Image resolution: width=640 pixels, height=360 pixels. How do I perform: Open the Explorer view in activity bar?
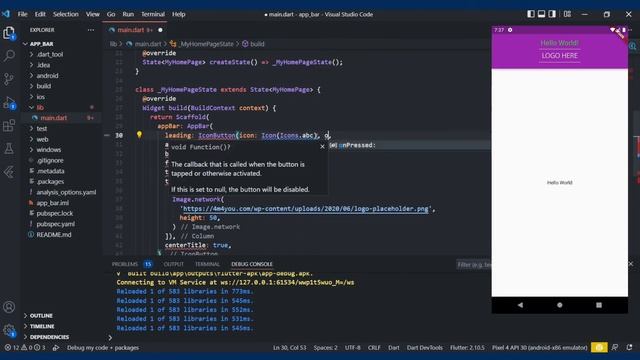pyautogui.click(x=9, y=33)
